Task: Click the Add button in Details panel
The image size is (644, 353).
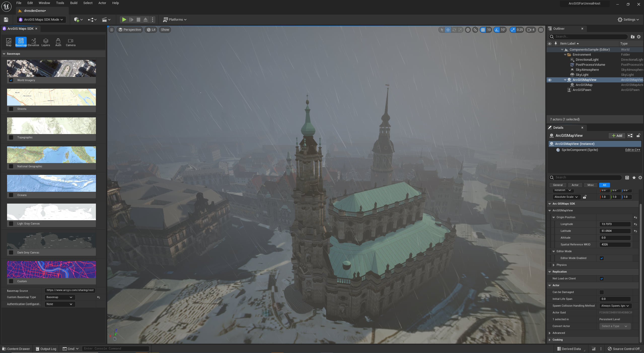Action: [x=617, y=136]
